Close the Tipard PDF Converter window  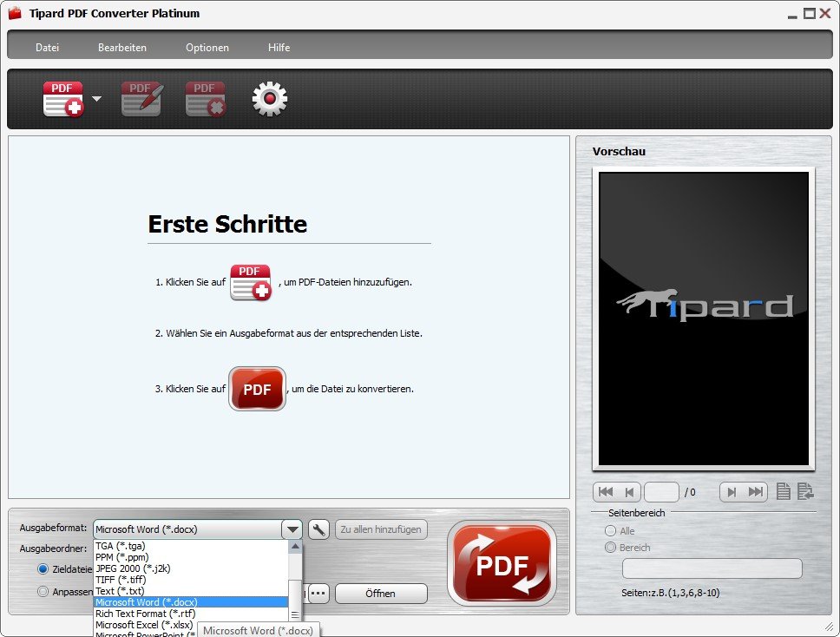[x=825, y=13]
